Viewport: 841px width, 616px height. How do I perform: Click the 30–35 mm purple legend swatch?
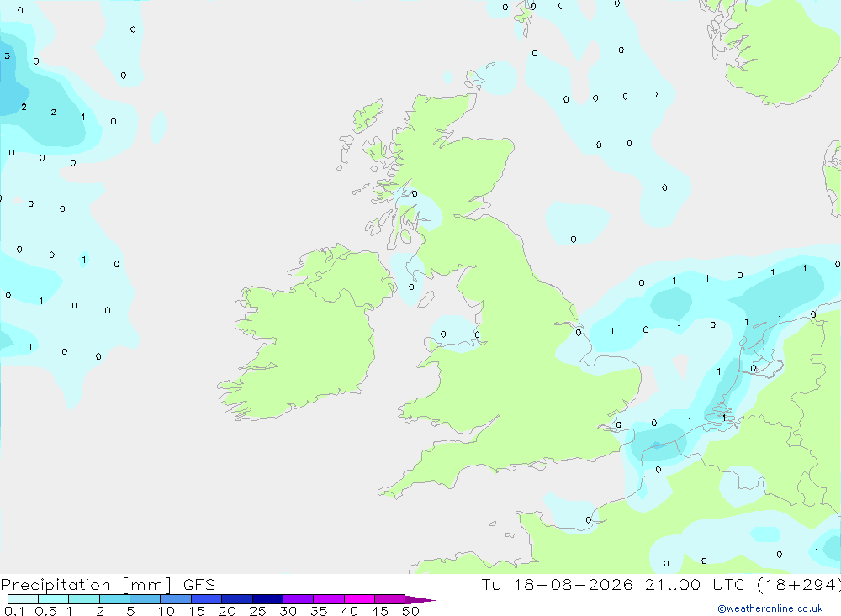click(x=299, y=599)
